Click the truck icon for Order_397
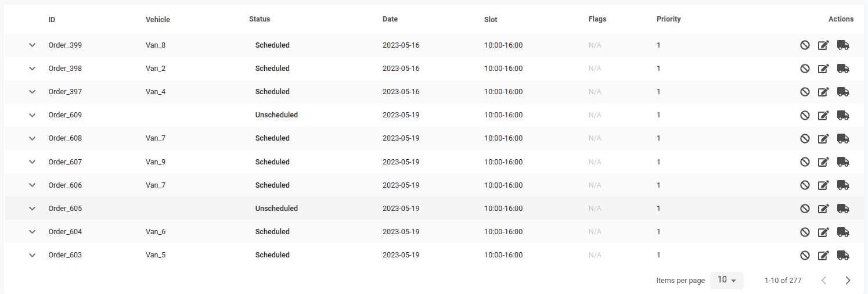Screen dimensions: 868x294 tap(843, 92)
